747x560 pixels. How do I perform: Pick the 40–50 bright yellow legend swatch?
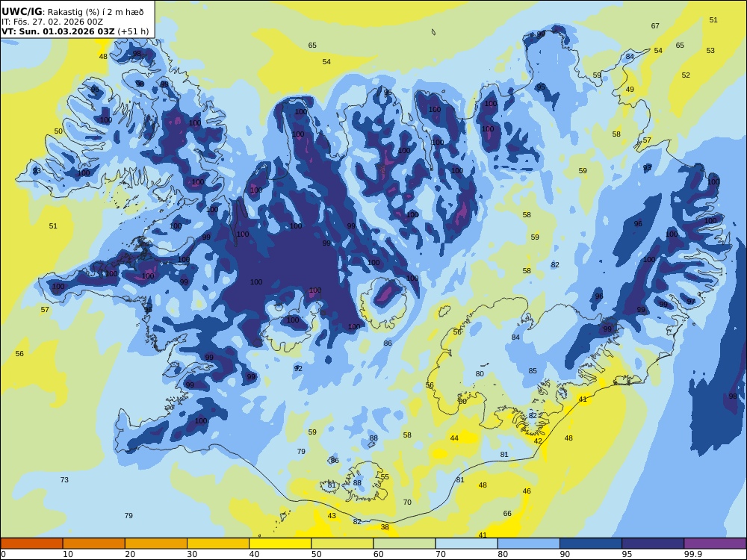coord(280,544)
